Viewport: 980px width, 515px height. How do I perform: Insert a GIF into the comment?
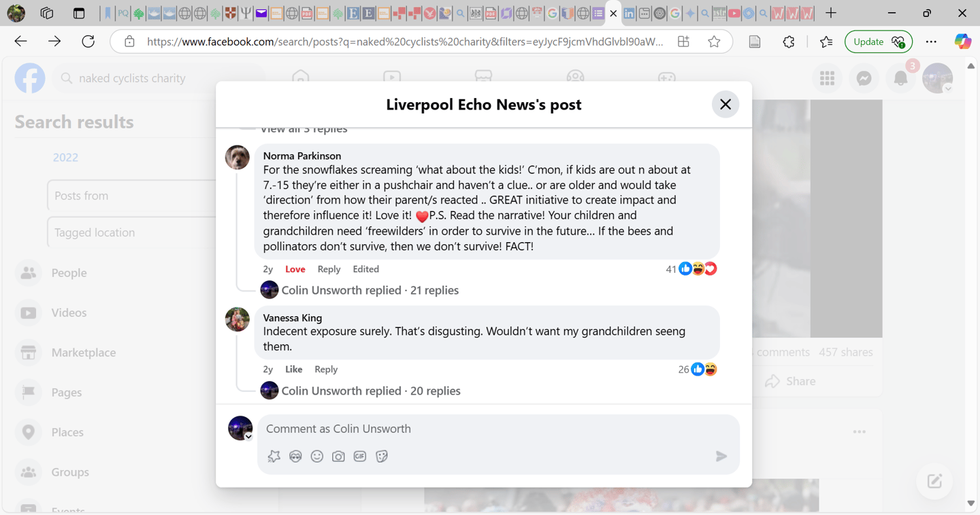coord(360,456)
